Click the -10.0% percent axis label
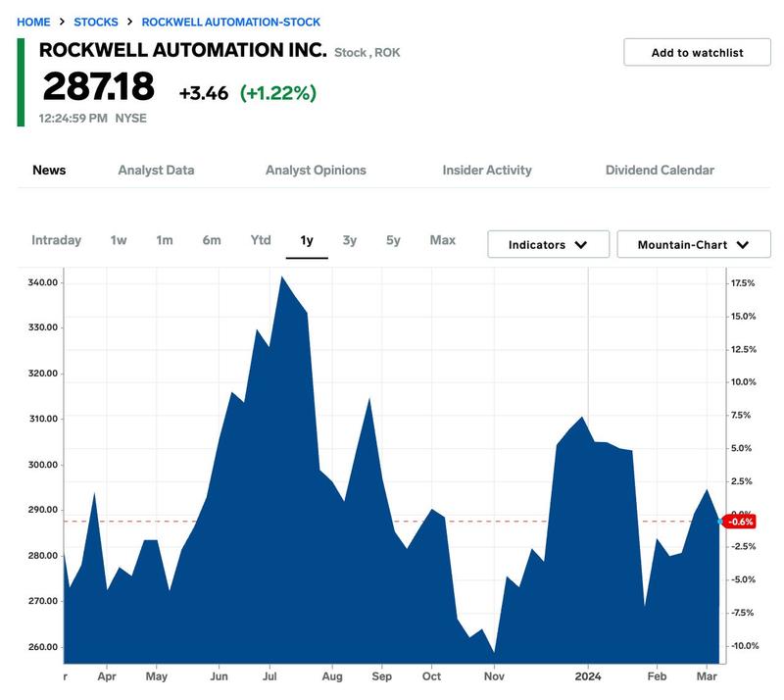784x700 pixels. point(745,646)
